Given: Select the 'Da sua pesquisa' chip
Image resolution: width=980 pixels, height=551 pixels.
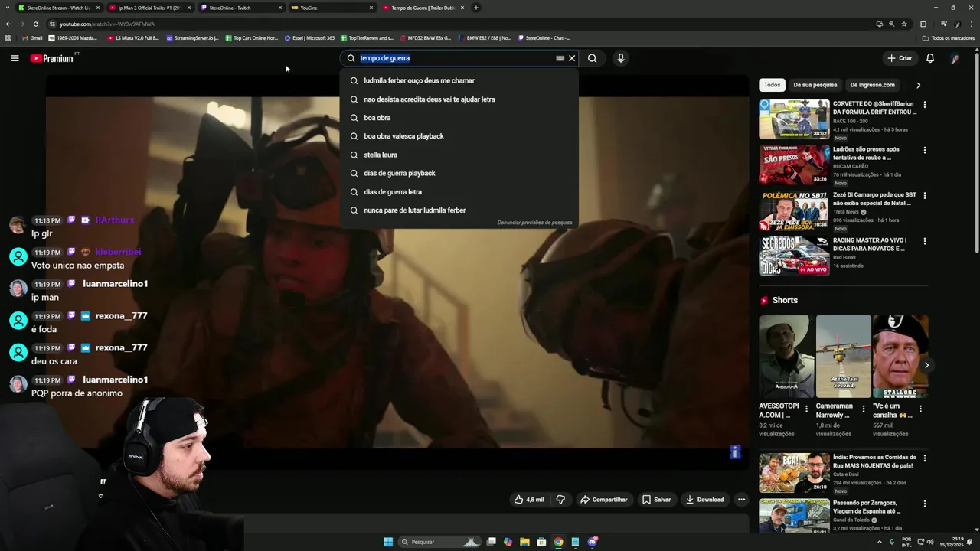Looking at the screenshot, I should [815, 85].
